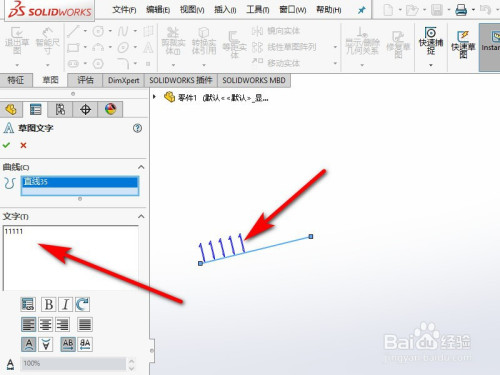The image size is (500, 375).
Task: Click the Undo arrow icon
Action: pyautogui.click(x=485, y=10)
